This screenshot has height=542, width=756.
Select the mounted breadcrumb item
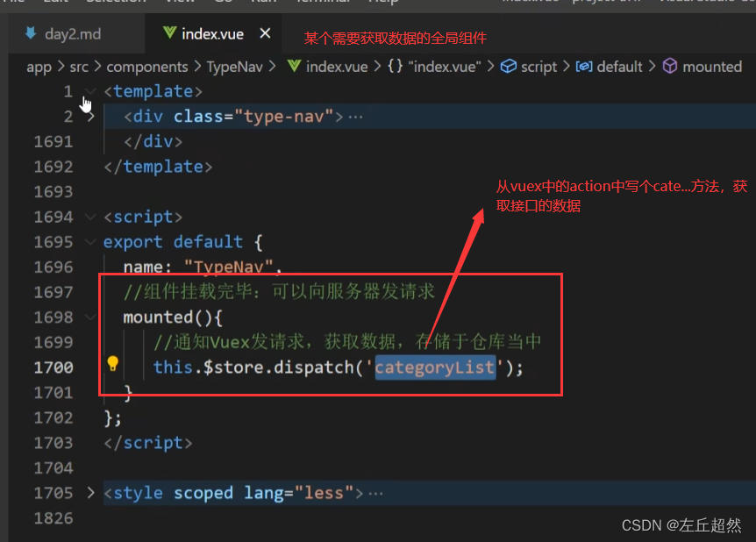[712, 67]
